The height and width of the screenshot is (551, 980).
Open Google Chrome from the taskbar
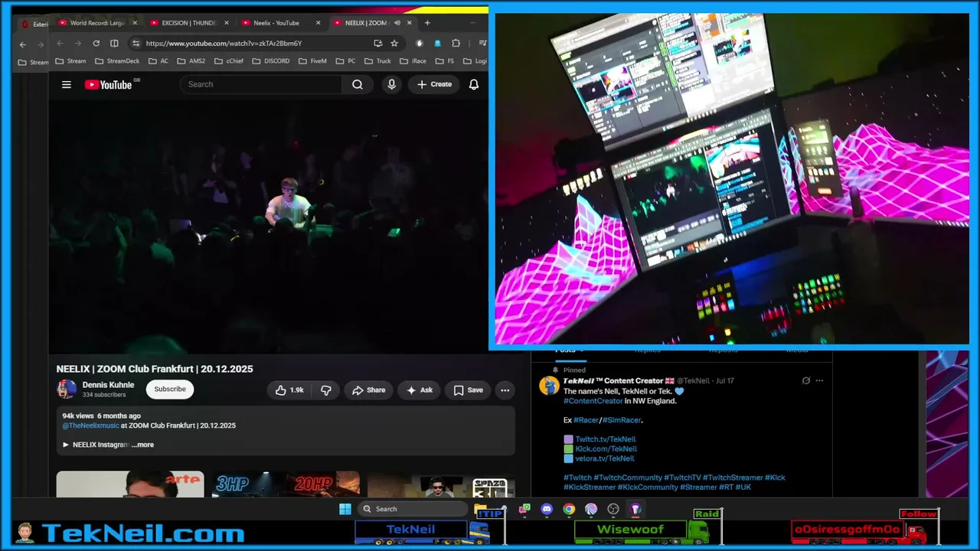pyautogui.click(x=569, y=509)
